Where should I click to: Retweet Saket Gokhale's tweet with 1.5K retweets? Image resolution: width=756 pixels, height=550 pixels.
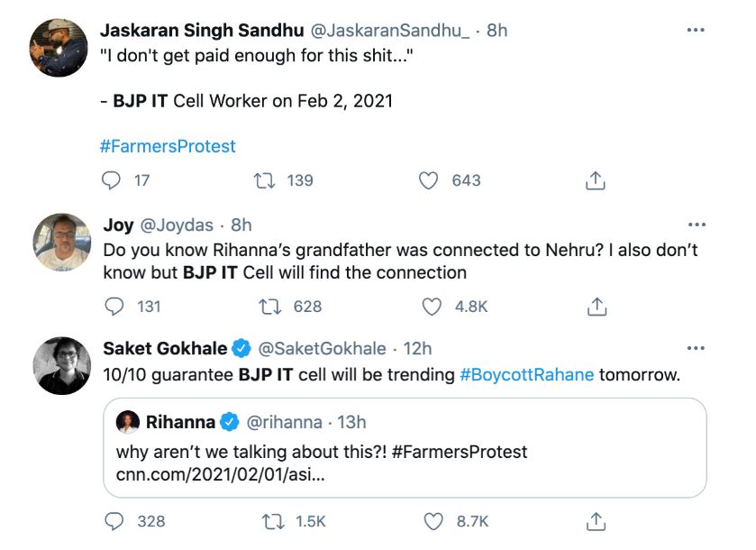tap(269, 521)
